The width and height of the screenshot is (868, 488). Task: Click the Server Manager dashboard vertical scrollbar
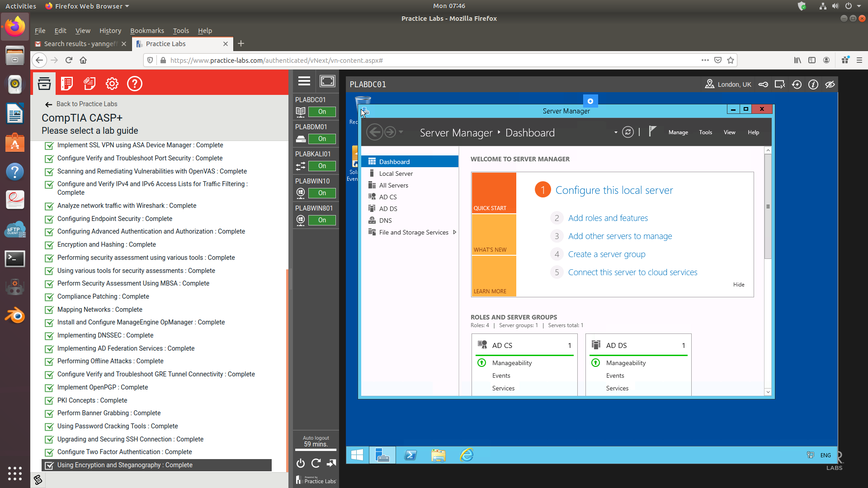(x=767, y=206)
